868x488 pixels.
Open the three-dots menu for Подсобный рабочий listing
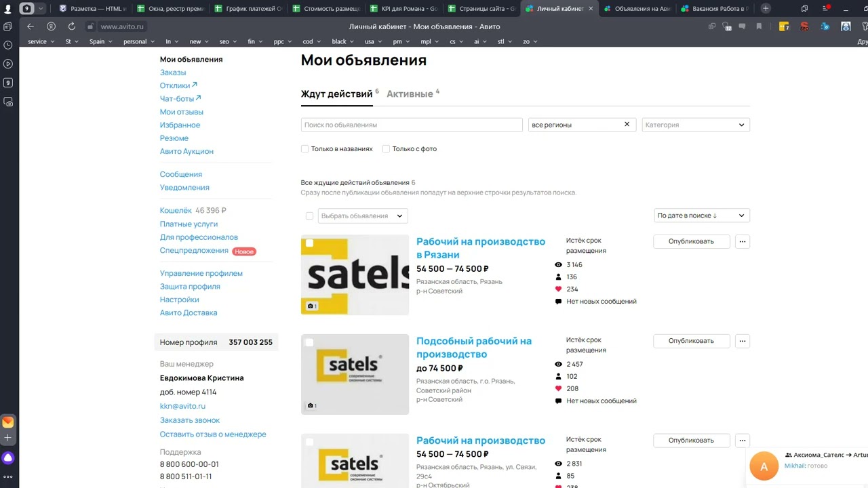click(x=743, y=341)
